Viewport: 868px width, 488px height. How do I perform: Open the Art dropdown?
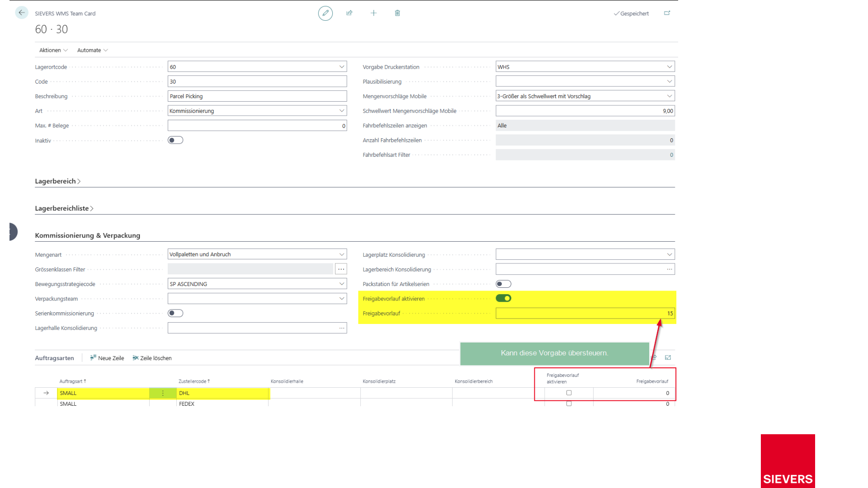pos(342,111)
